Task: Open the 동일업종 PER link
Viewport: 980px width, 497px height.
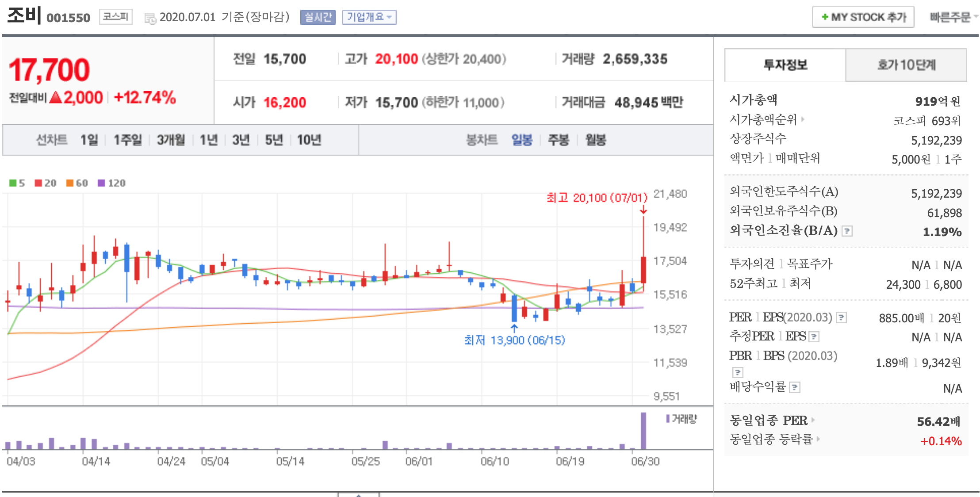Action: click(x=769, y=420)
